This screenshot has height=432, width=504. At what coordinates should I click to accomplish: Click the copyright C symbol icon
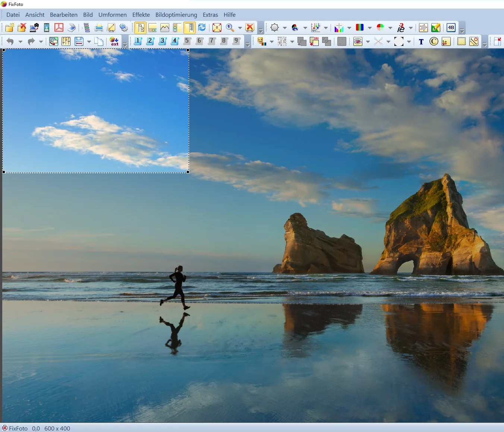tap(434, 41)
